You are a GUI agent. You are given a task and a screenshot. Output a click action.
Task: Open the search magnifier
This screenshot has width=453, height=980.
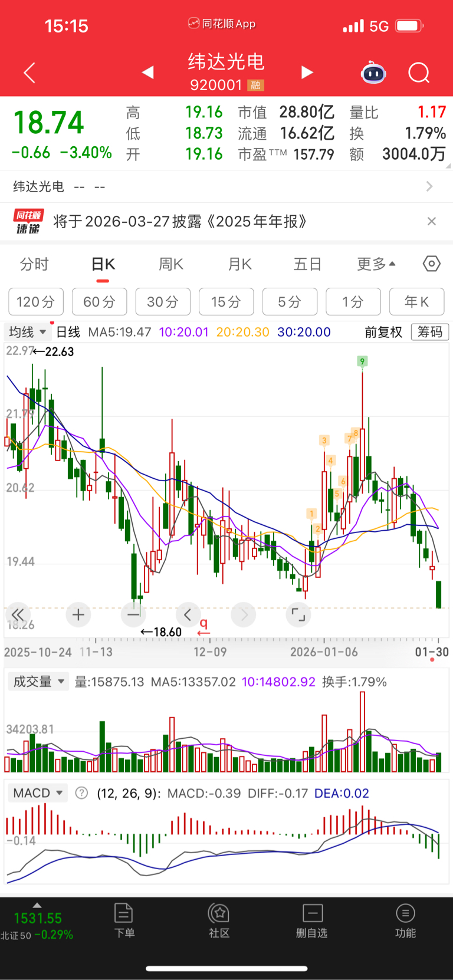(419, 73)
